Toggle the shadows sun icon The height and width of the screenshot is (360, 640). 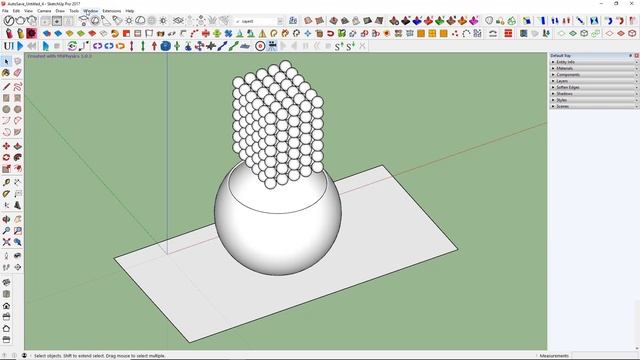[x=129, y=20]
